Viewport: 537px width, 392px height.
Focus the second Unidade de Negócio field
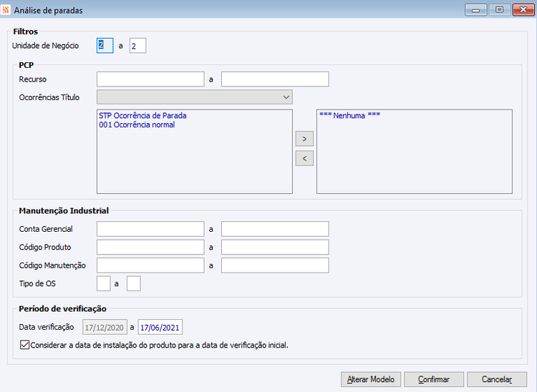pyautogui.click(x=137, y=46)
